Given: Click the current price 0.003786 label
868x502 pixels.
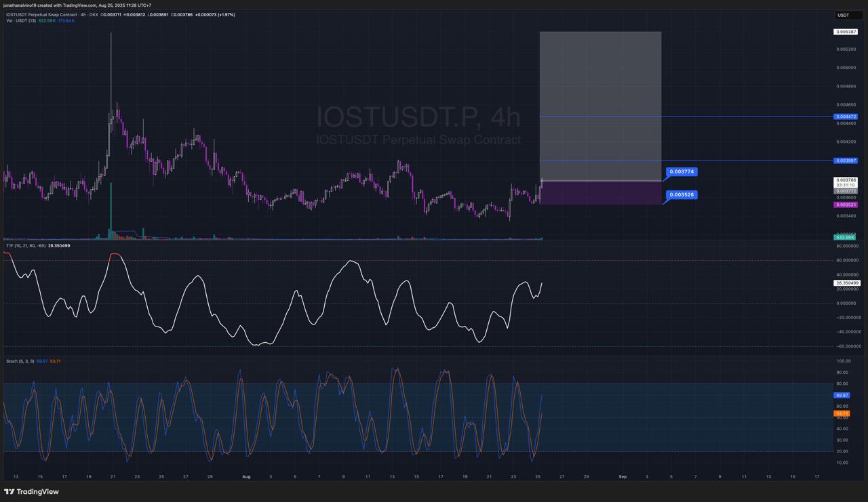Looking at the screenshot, I should pyautogui.click(x=846, y=180).
